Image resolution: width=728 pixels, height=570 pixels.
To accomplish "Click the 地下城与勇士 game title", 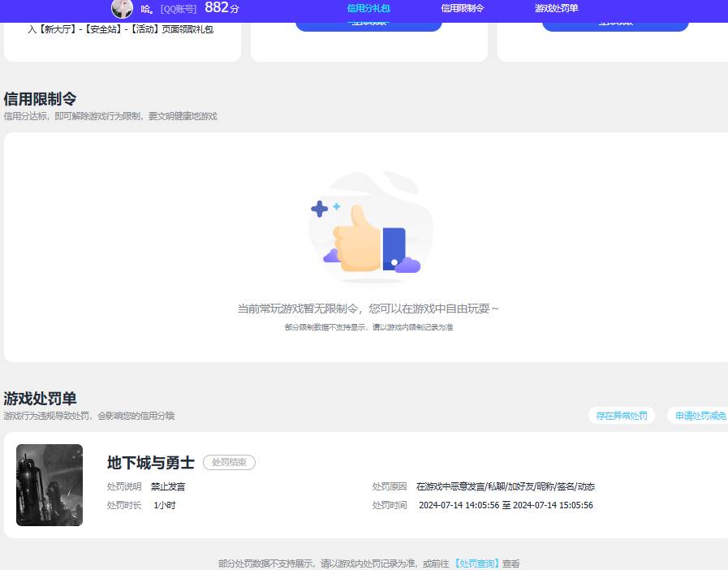I will pos(150,463).
